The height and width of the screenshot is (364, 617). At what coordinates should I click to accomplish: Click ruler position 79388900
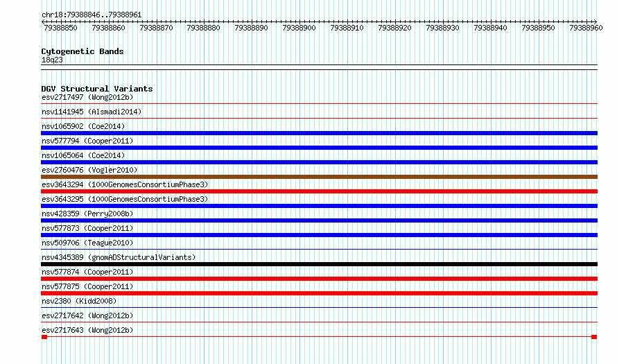pyautogui.click(x=299, y=28)
